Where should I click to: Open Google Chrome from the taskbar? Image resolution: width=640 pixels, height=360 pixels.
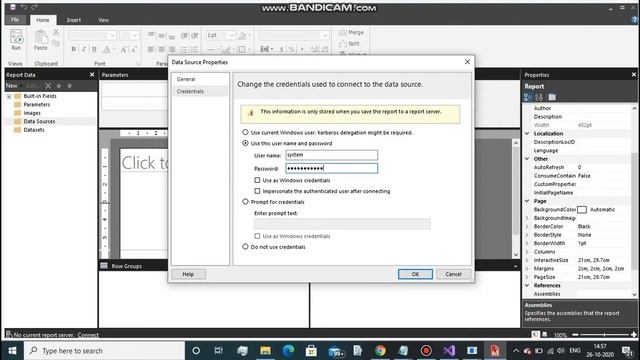380,351
